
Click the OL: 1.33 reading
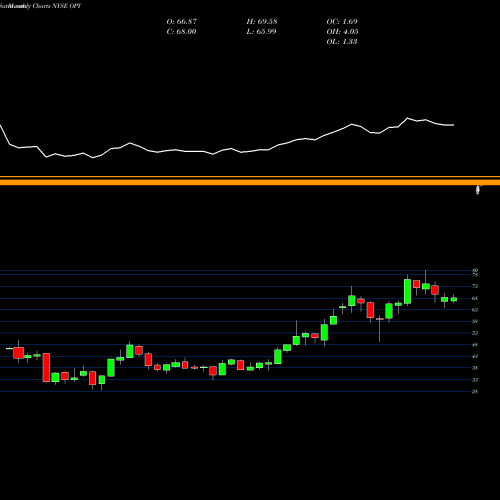pos(342,42)
